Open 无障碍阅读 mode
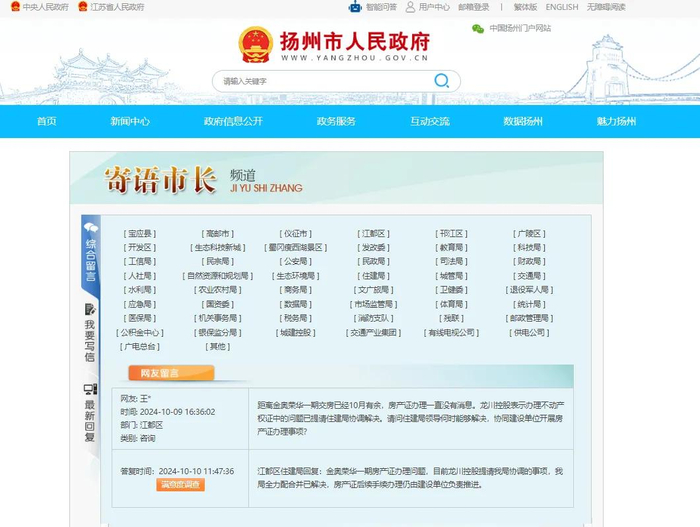This screenshot has width=700, height=527. pos(606,7)
